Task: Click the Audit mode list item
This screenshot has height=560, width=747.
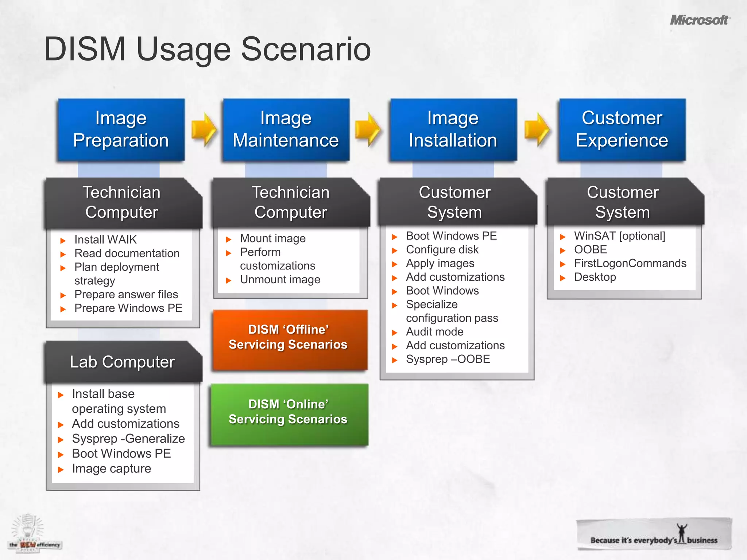Action: point(434,332)
